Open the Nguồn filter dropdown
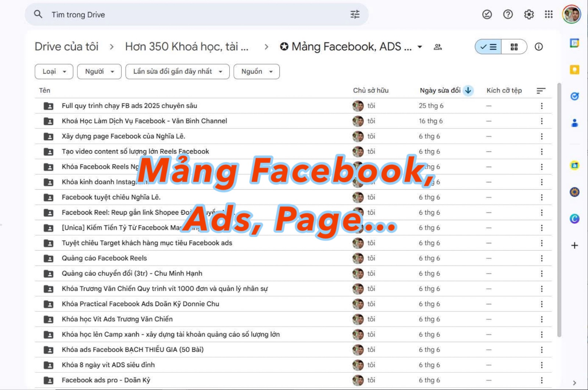 click(x=257, y=71)
